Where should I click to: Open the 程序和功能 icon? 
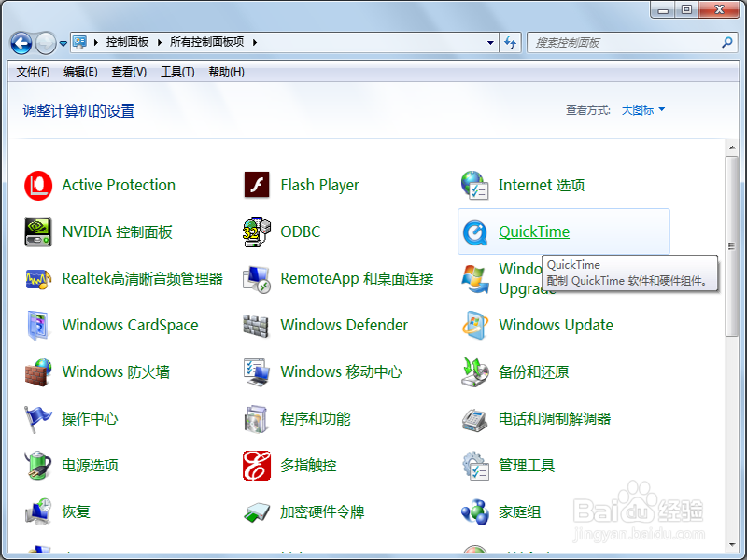coord(257,418)
